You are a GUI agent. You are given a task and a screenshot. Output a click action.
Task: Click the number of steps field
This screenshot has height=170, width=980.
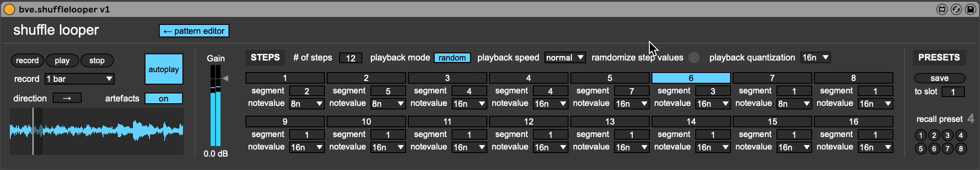pyautogui.click(x=351, y=58)
